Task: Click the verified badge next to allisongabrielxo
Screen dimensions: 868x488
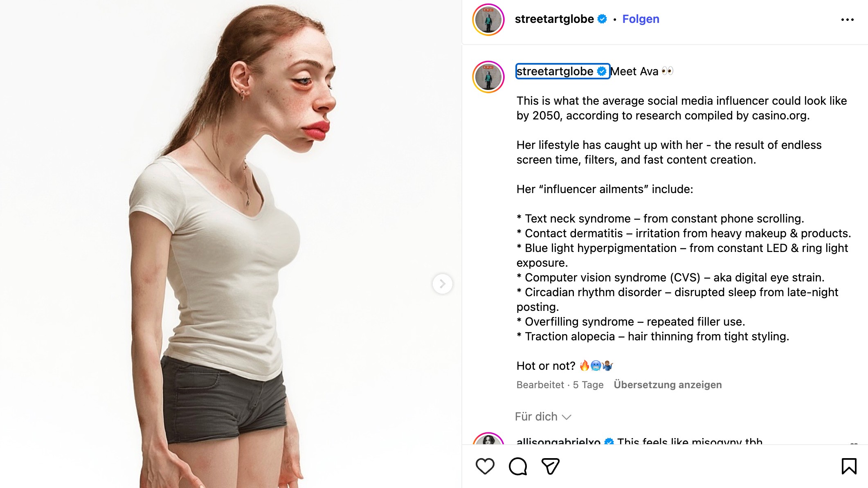Action: pyautogui.click(x=609, y=442)
